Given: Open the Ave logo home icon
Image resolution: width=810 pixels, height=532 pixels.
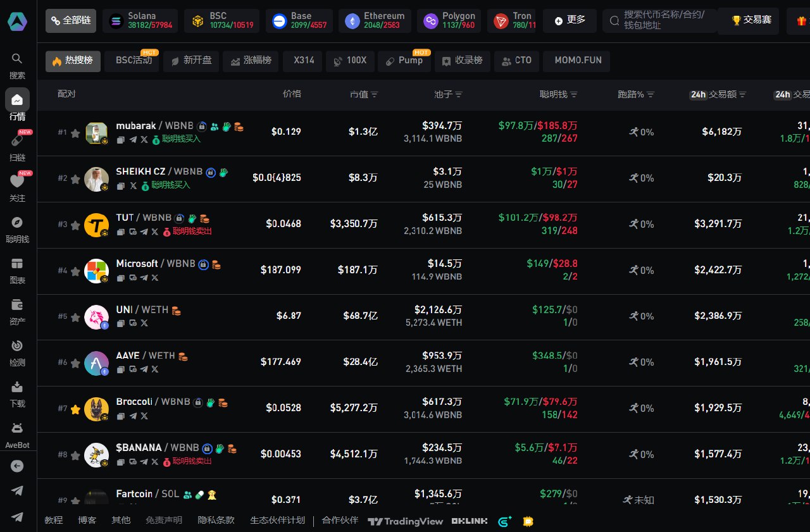Looking at the screenshot, I should click(x=17, y=21).
